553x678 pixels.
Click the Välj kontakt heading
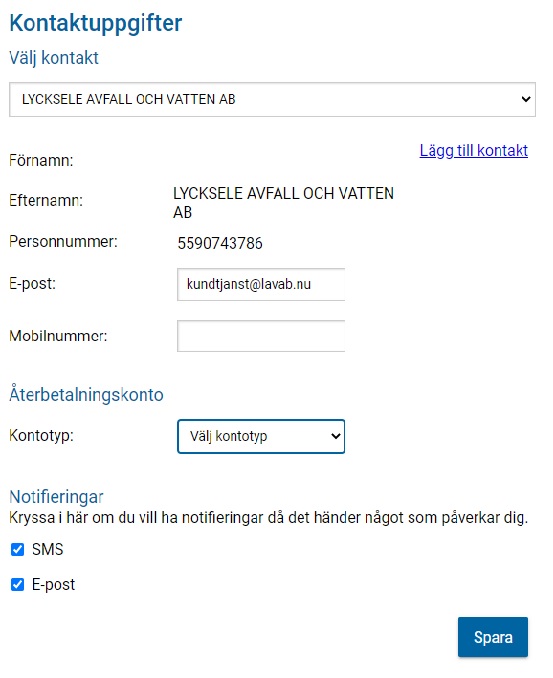pyautogui.click(x=54, y=58)
